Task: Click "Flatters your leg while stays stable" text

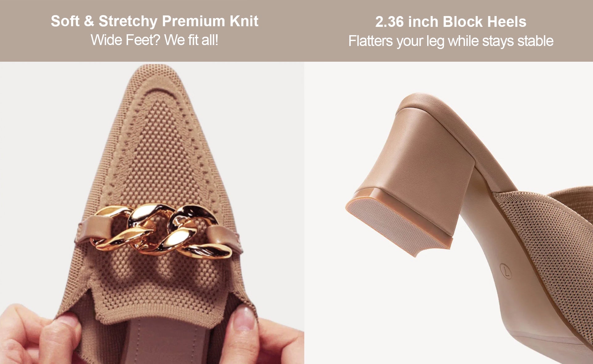Action: pyautogui.click(x=451, y=41)
